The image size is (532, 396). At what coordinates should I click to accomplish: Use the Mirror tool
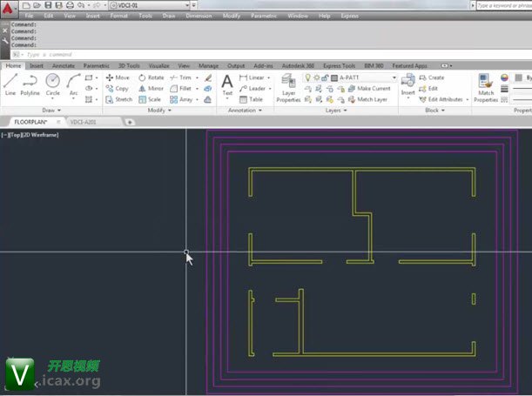coord(150,89)
